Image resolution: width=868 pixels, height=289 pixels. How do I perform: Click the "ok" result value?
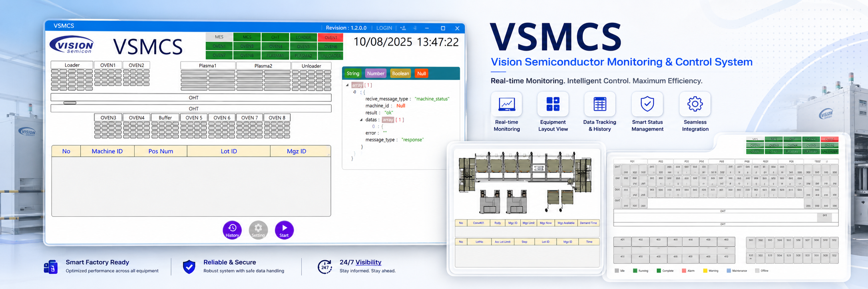389,113
